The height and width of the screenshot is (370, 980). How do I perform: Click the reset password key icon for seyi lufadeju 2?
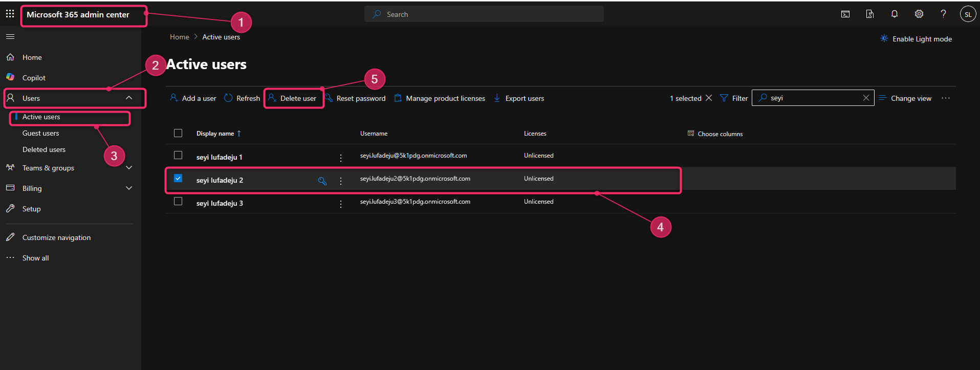(x=322, y=181)
